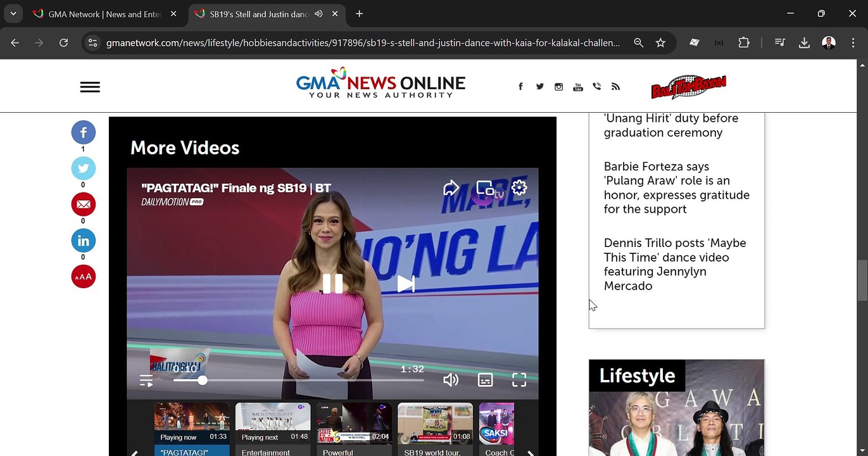Click the page vertical scrollbar thumb

tap(862, 281)
